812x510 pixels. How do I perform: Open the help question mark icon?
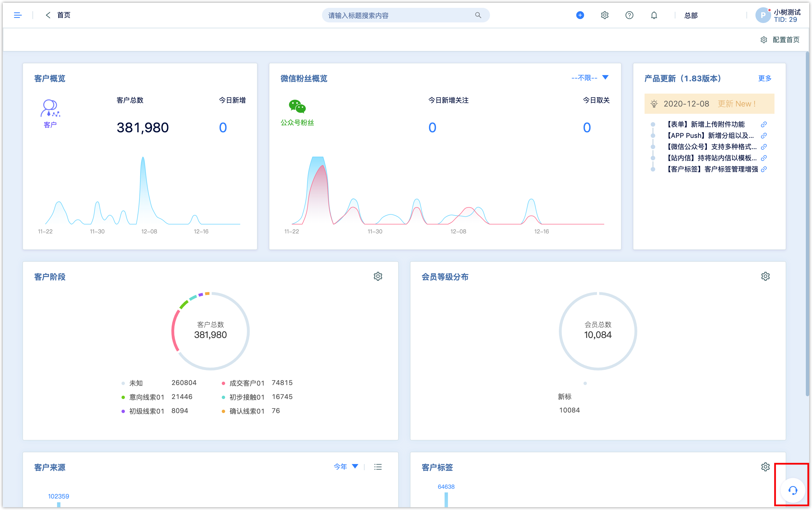tap(629, 15)
